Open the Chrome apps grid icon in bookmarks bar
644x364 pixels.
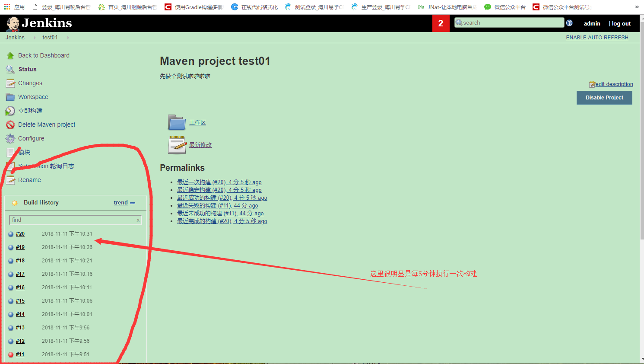click(x=7, y=7)
